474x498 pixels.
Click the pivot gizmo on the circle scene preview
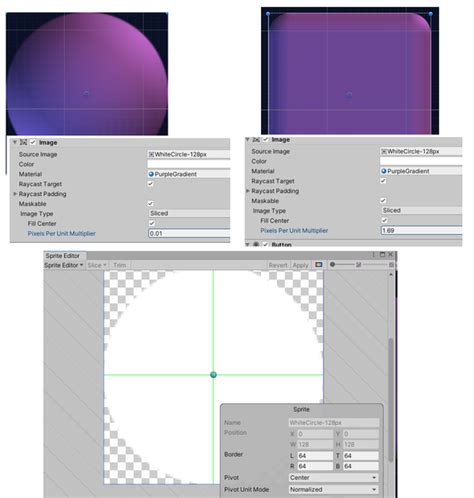click(86, 94)
